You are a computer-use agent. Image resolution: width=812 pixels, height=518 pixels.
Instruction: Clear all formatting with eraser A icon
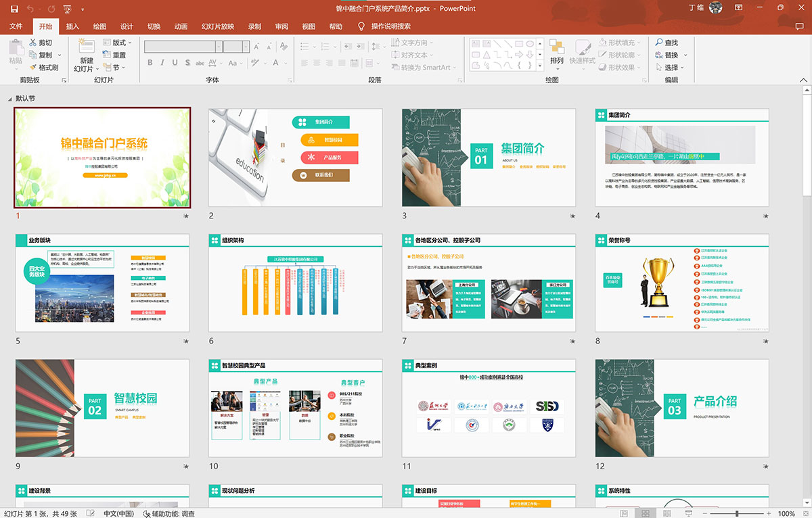(286, 47)
